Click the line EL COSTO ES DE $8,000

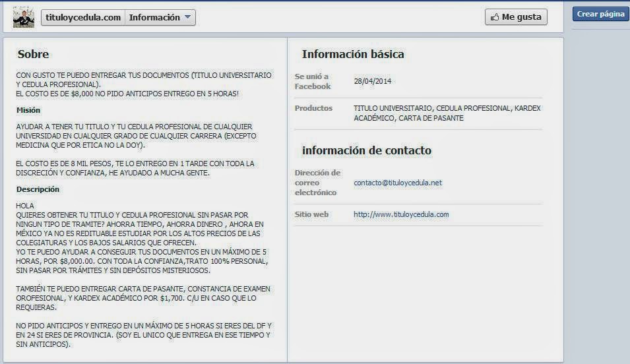(x=127, y=94)
